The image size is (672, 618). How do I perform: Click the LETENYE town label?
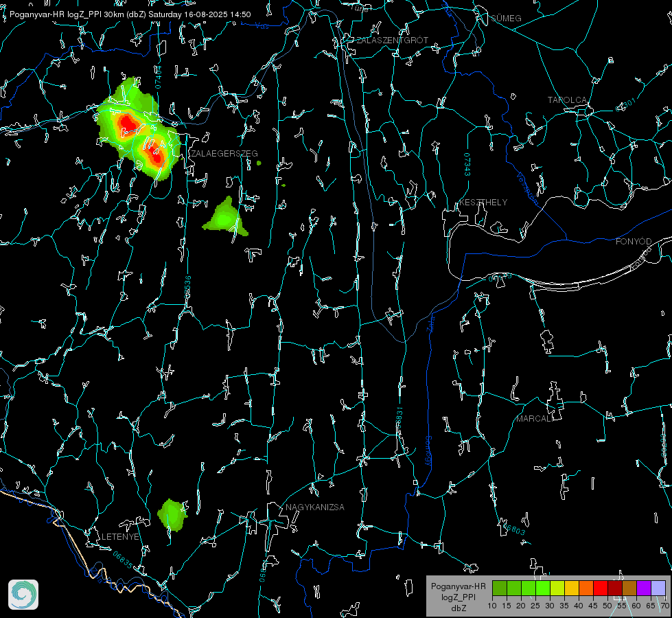click(120, 537)
